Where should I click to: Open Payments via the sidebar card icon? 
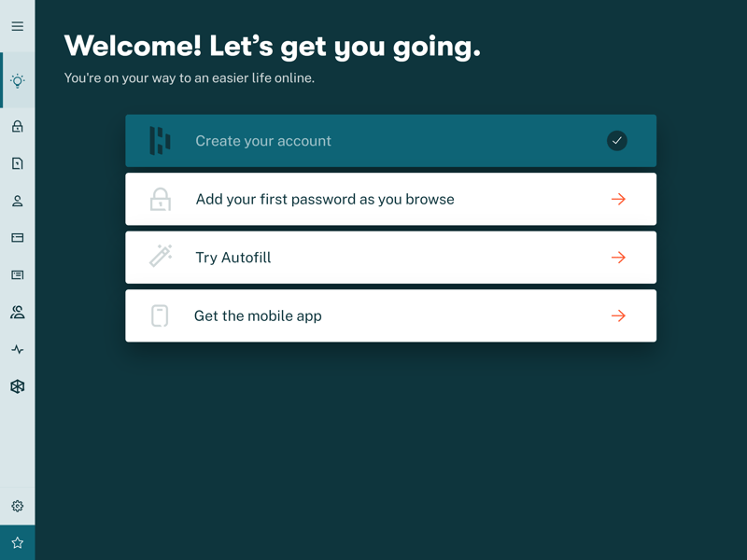tap(18, 238)
